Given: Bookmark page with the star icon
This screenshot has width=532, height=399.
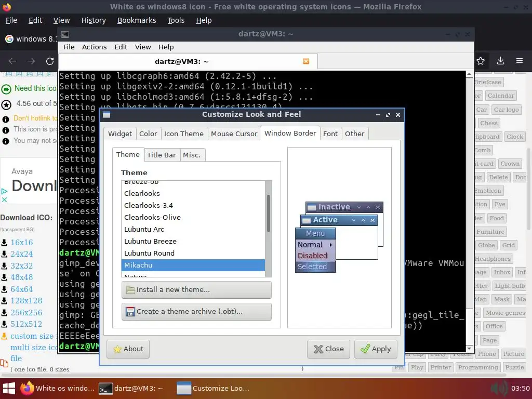Looking at the screenshot, I should (x=481, y=61).
